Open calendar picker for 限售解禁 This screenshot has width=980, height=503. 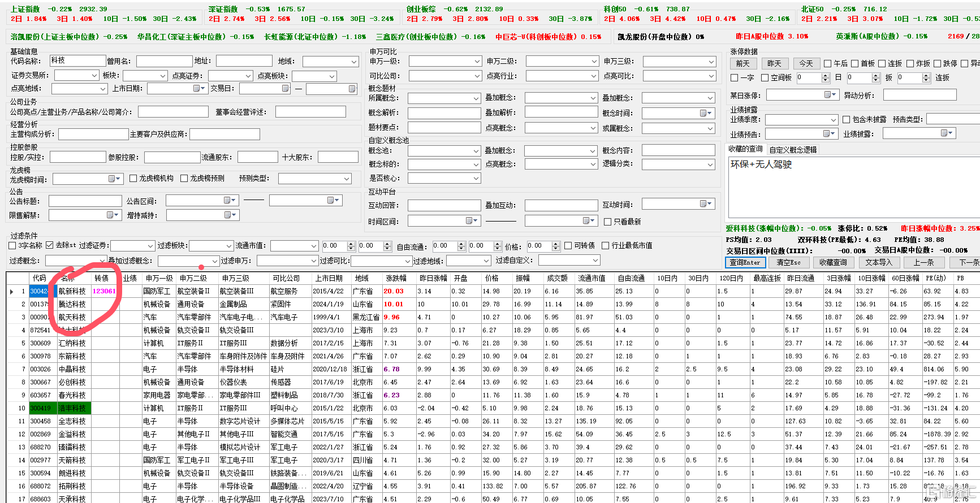point(112,215)
